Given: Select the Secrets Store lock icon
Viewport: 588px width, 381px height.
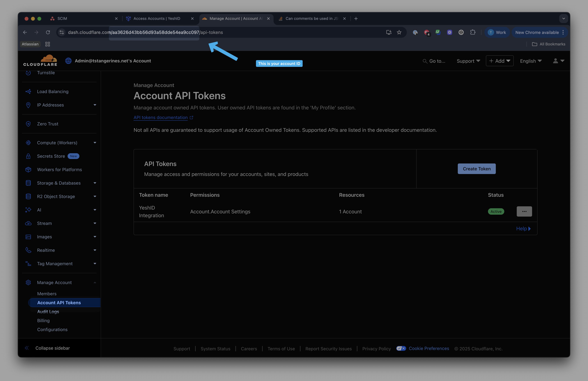Looking at the screenshot, I should (x=28, y=156).
